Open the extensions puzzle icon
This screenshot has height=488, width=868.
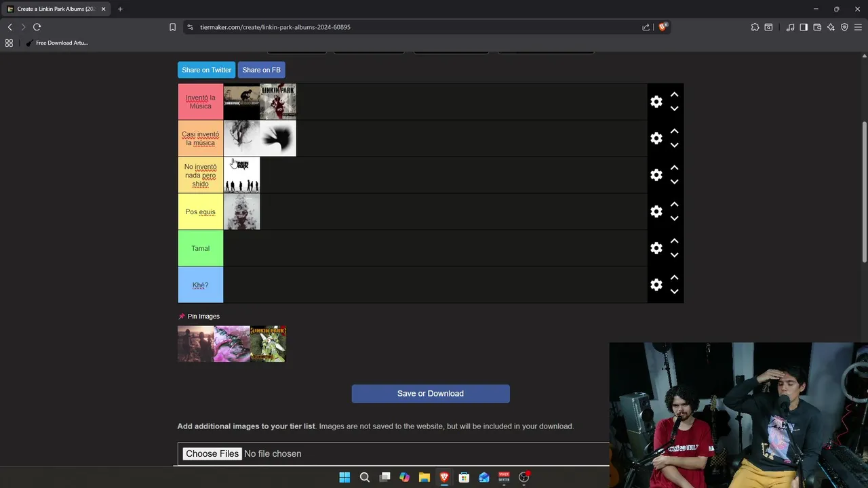[755, 27]
